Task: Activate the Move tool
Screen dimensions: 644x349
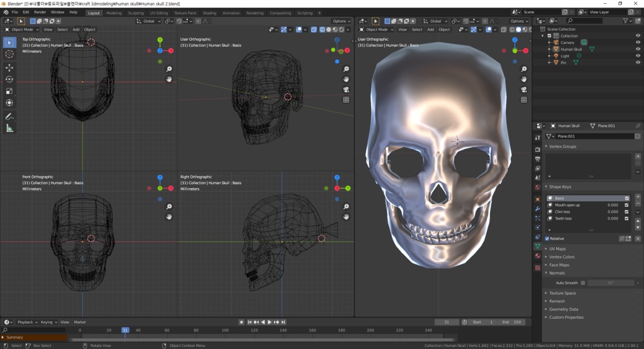Action: (x=9, y=67)
